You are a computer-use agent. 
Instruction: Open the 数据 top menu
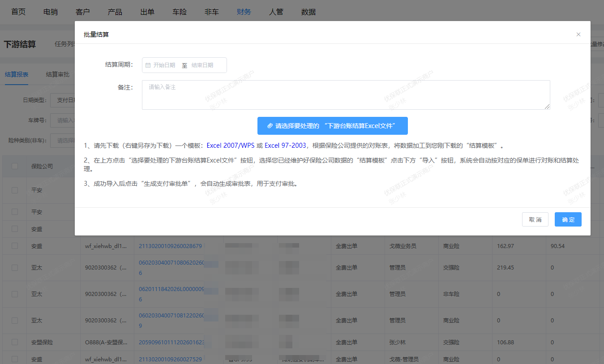[x=308, y=12]
